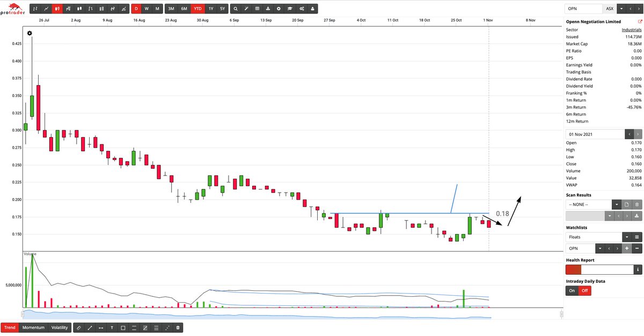Open the magic wand tool
Viewport: 644px width, 336px height.
(246, 9)
